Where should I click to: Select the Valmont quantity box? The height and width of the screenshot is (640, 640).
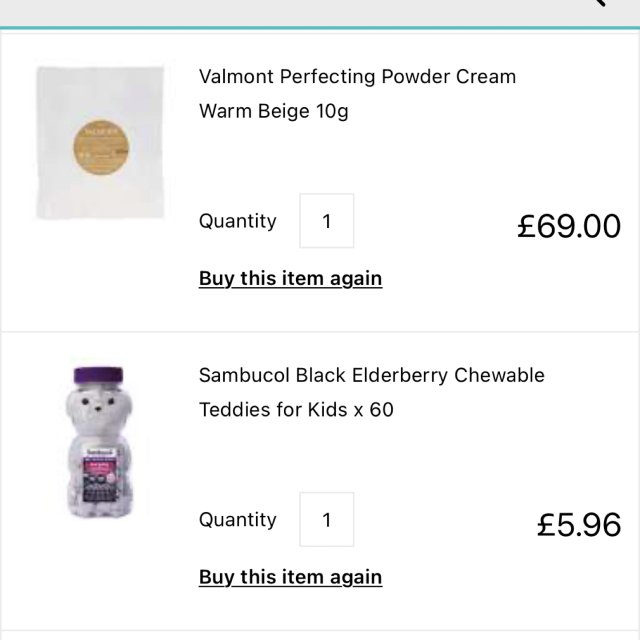[326, 221]
